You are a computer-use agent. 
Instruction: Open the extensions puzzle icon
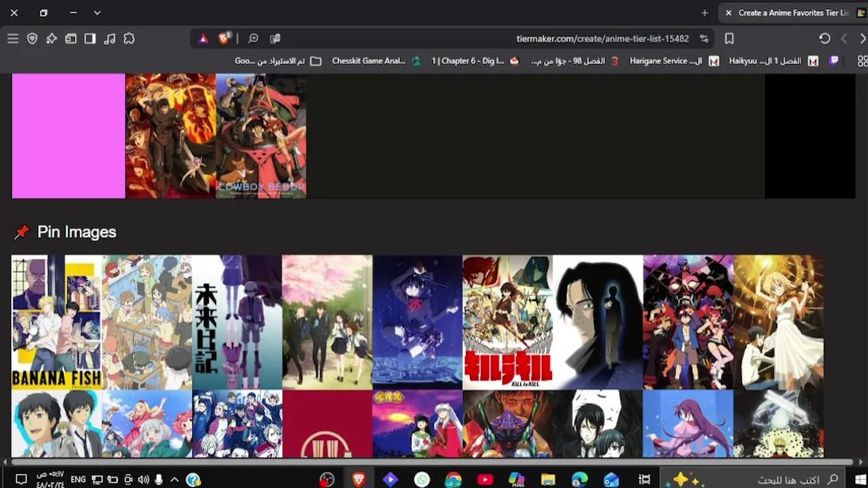(129, 39)
